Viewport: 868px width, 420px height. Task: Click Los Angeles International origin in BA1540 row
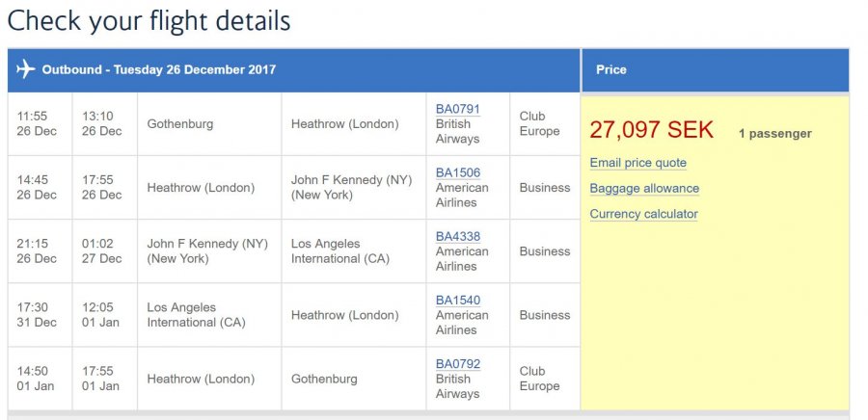click(x=197, y=314)
